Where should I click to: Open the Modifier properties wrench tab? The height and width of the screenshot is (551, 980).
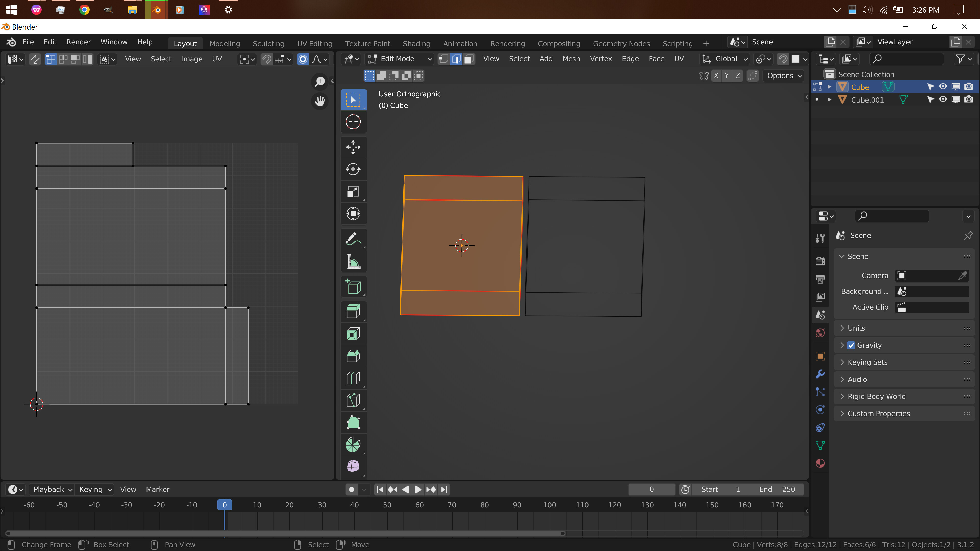click(820, 374)
